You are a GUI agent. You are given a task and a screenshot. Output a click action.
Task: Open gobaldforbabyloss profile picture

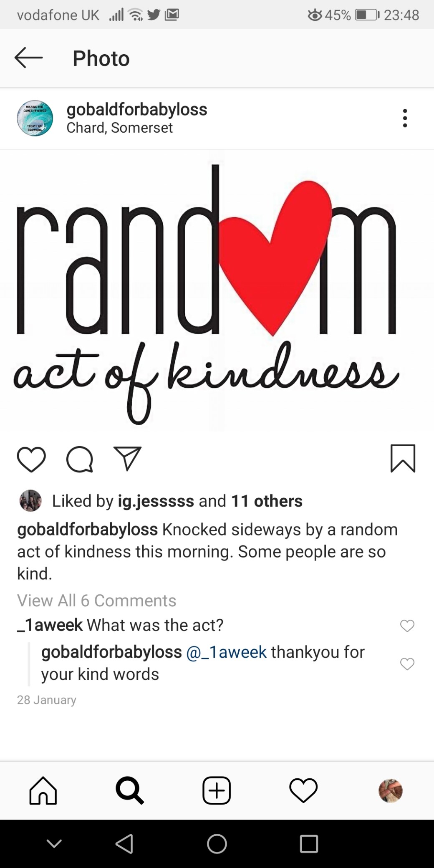pyautogui.click(x=35, y=119)
